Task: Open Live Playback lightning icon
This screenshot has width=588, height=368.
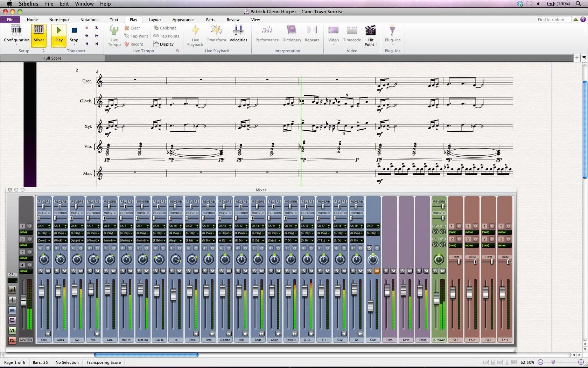Action: [195, 35]
